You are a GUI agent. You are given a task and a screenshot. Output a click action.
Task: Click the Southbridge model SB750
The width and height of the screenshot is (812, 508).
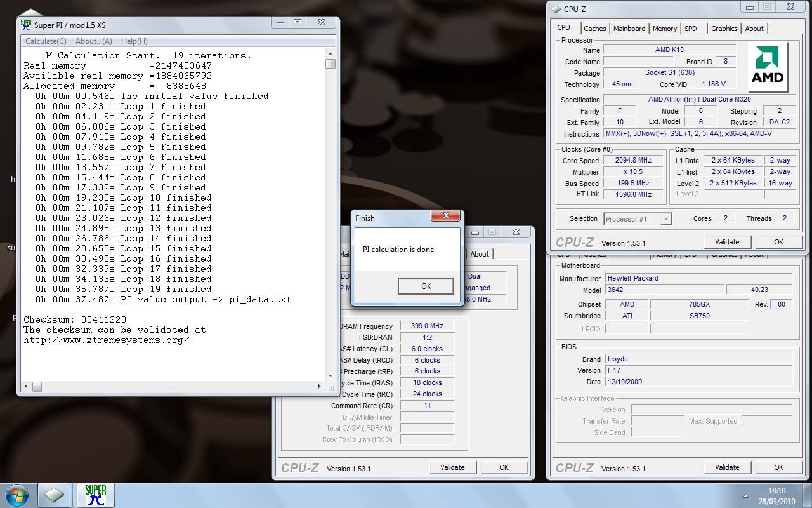pos(698,316)
